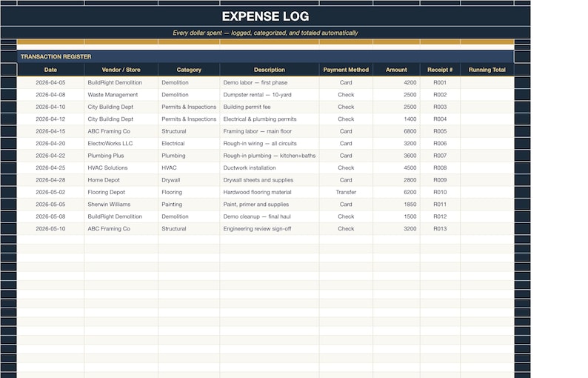Click the Waste Management vendor cell
Viewport: 588px width, 378px height.
[121, 95]
